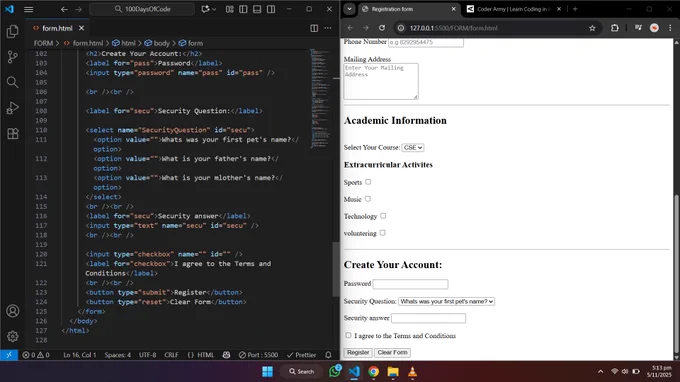Open the Chrome tab search dropdown
The height and width of the screenshot is (382, 680).
tap(349, 9)
